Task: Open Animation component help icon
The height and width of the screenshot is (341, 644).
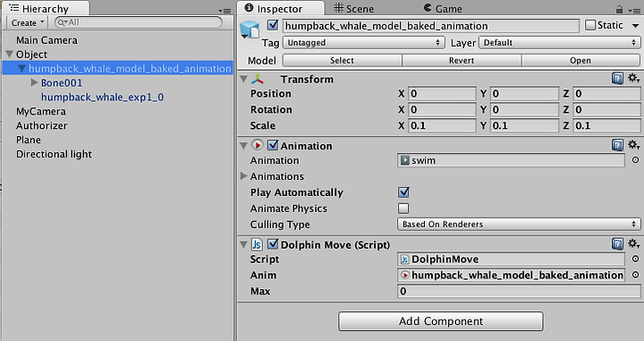Action: (x=617, y=145)
